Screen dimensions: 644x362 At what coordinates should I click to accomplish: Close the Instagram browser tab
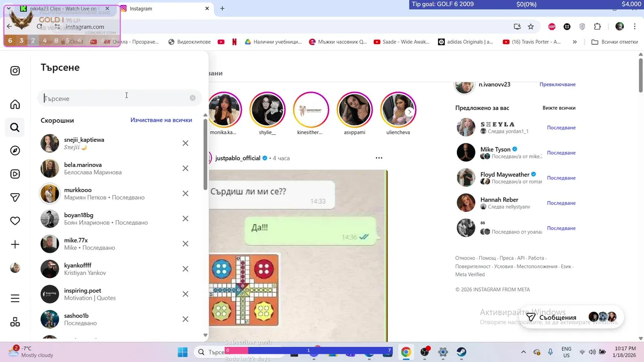coord(207,9)
